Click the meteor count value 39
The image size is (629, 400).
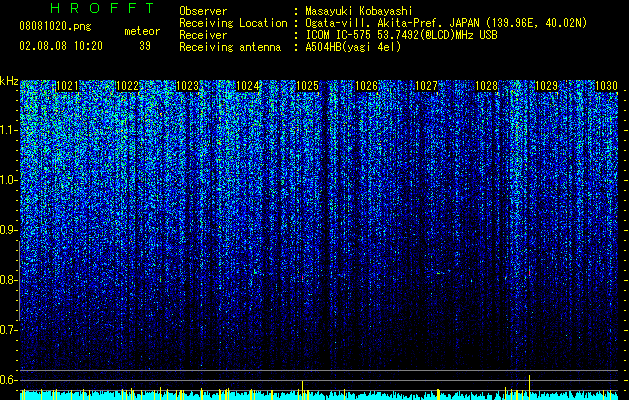coord(145,46)
